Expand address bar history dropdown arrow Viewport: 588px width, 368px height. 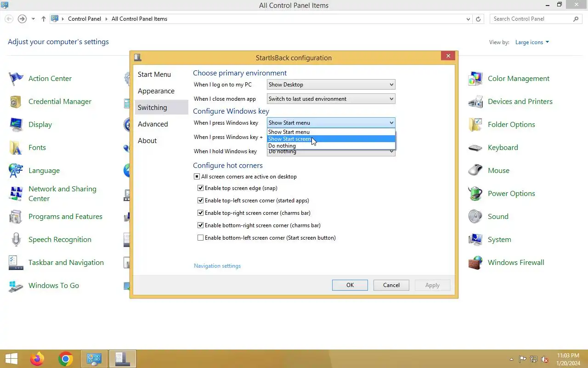(468, 19)
